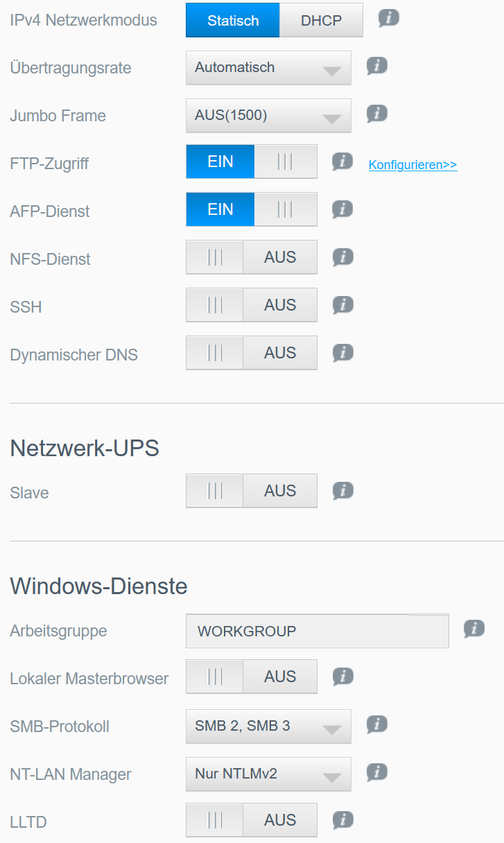Open info bubble for SSH option

pos(342,304)
